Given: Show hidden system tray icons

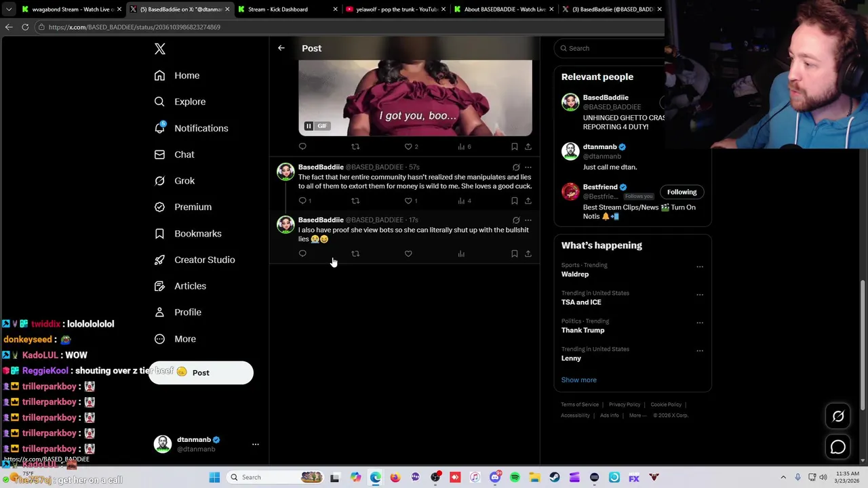Looking at the screenshot, I should pos(783,477).
